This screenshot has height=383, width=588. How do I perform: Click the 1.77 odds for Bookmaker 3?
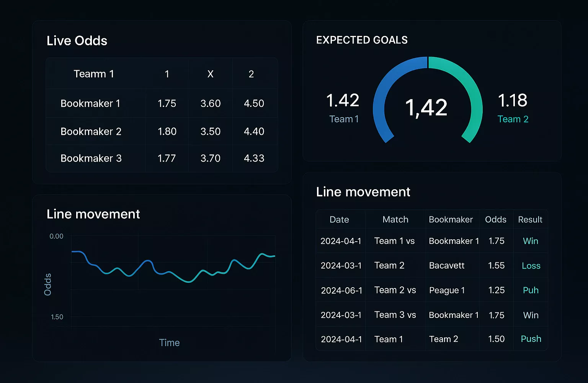click(x=167, y=158)
